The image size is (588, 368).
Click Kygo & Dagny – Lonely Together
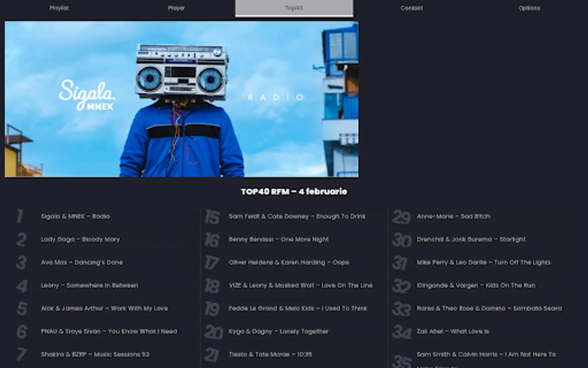click(x=278, y=331)
